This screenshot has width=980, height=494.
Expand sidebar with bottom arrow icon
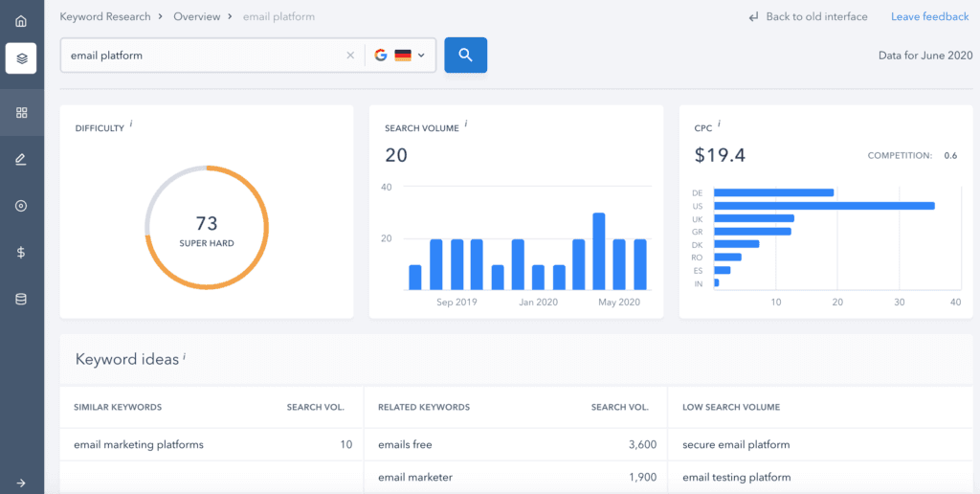(21, 483)
